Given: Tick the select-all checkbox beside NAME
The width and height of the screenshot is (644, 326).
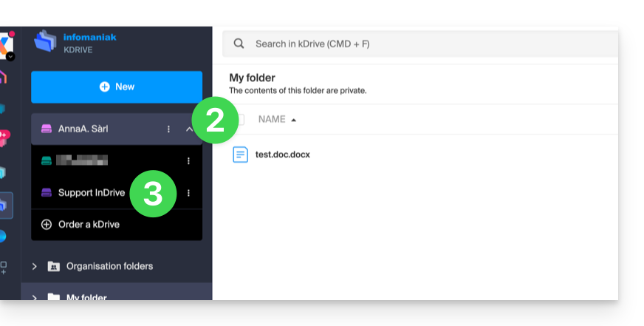Looking at the screenshot, I should (x=239, y=119).
